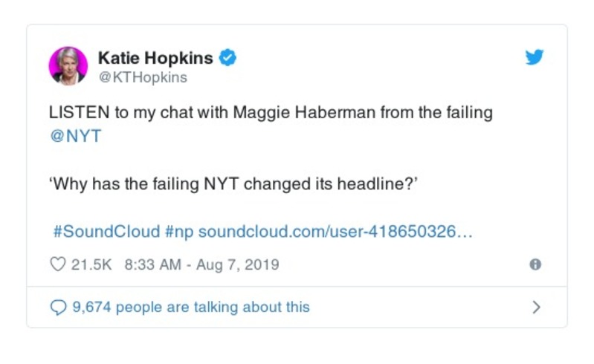Expand the conversation with the right chevron
This screenshot has height=364, width=594.
click(x=537, y=307)
